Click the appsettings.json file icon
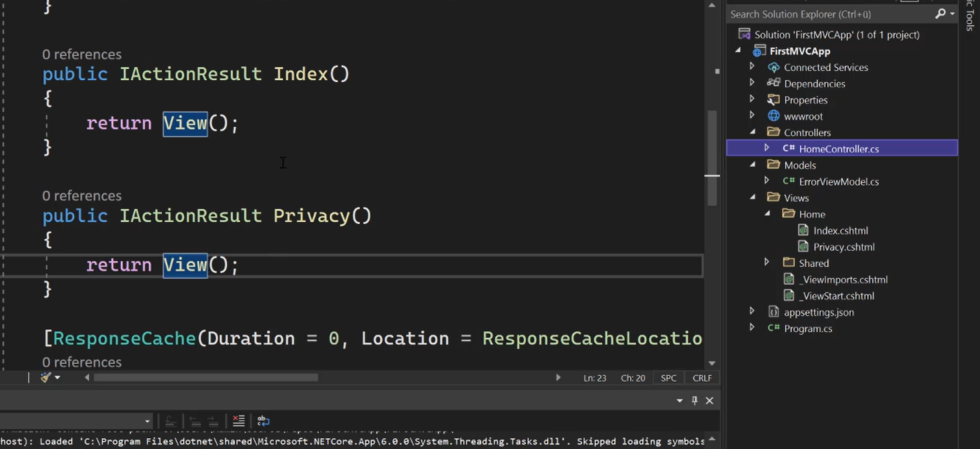 (773, 312)
